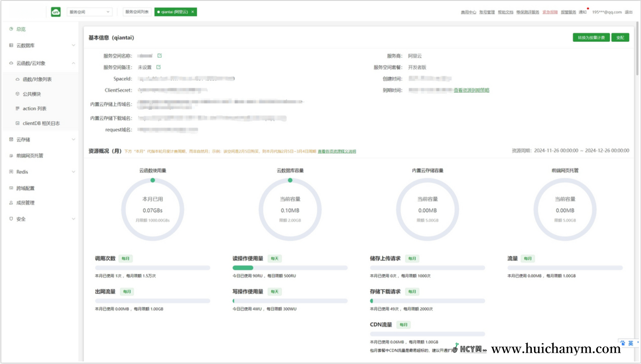Open the 服务空间 selection dropdown
The width and height of the screenshot is (641, 364).
89,12
